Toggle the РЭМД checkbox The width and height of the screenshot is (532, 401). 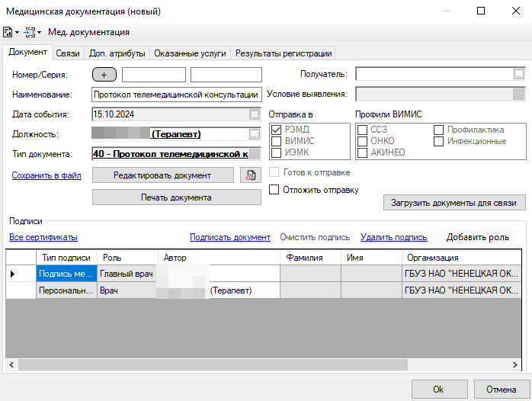(276, 130)
